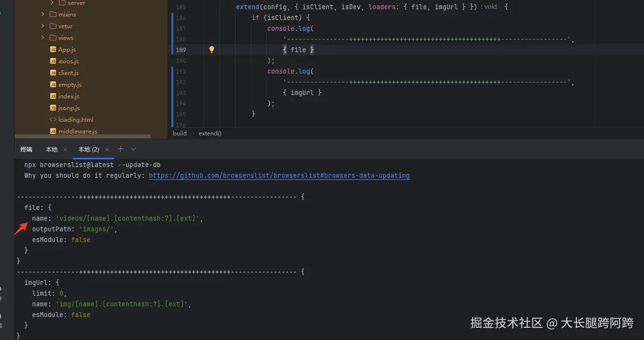Viewport: 644px width, 340px height.
Task: Click 'videos/[name].[contenthash:7].[ext]' terminal value
Action: pyautogui.click(x=128, y=218)
